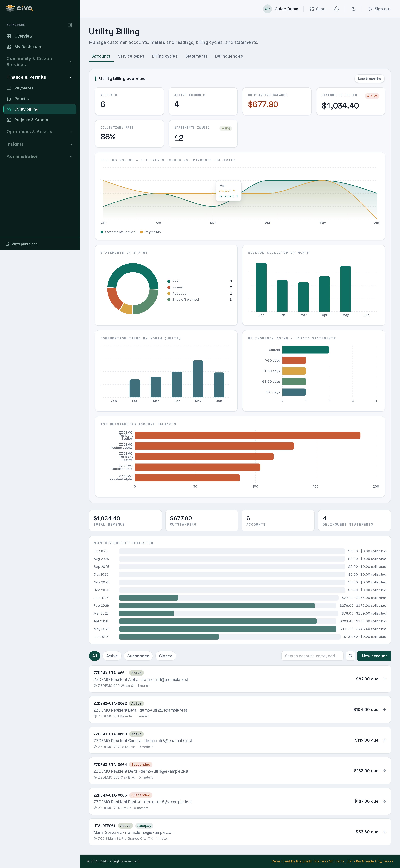Screen dimensions: 400x868
Task: Click arrow icon on ZZDEMO-UTA-0001 row
Action: [384, 679]
